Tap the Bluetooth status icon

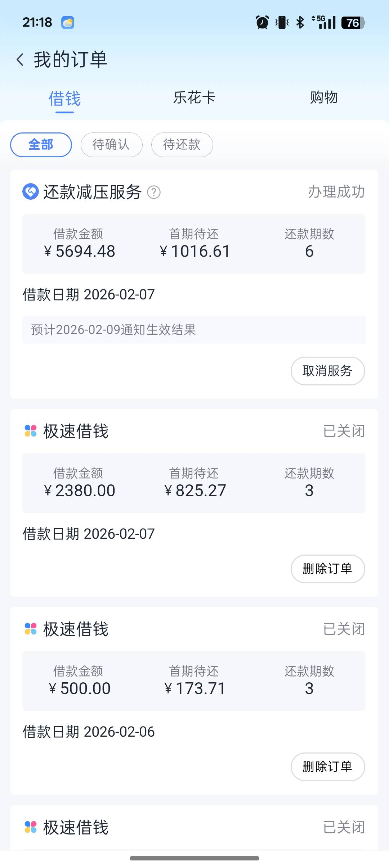coord(300,23)
